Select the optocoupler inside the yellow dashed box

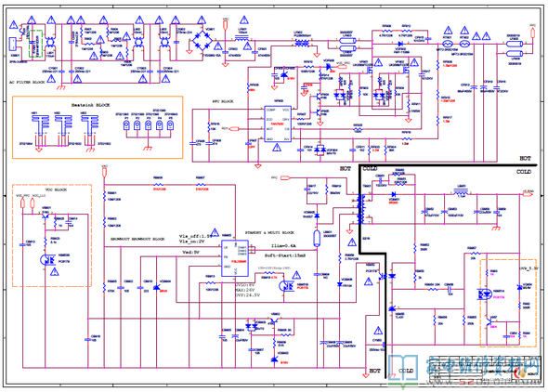(486, 294)
